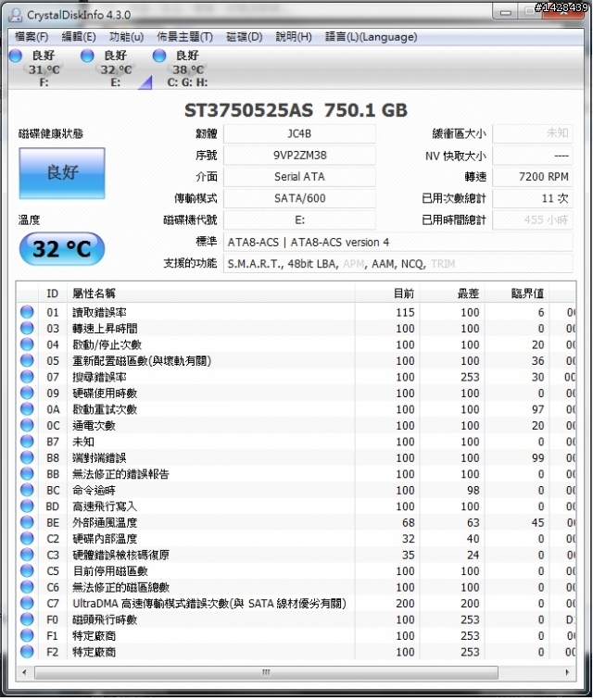Click status orb of row F0 磁頭飛行時數
This screenshot has width=593, height=700.
(x=27, y=619)
